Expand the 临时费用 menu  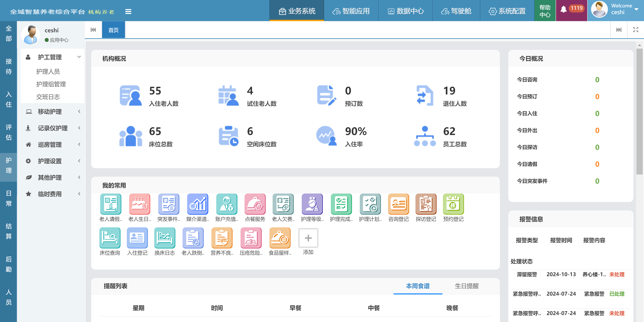53,194
